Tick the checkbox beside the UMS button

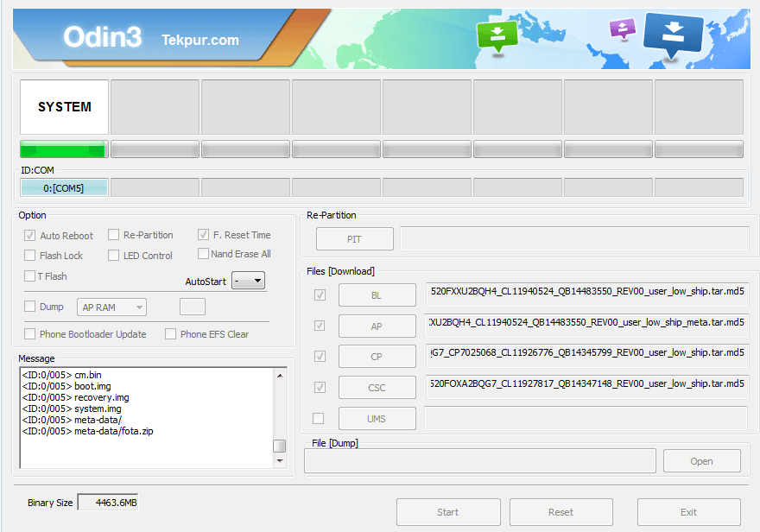[x=319, y=418]
